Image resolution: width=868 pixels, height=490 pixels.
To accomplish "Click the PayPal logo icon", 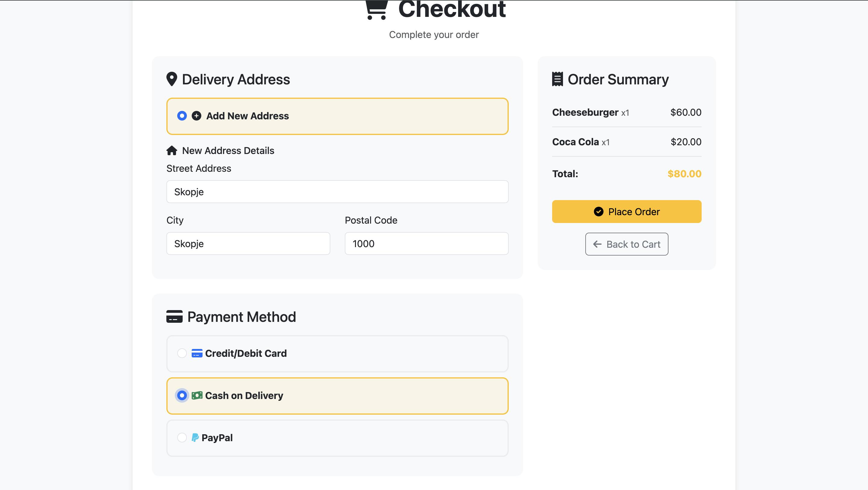I will coord(195,438).
